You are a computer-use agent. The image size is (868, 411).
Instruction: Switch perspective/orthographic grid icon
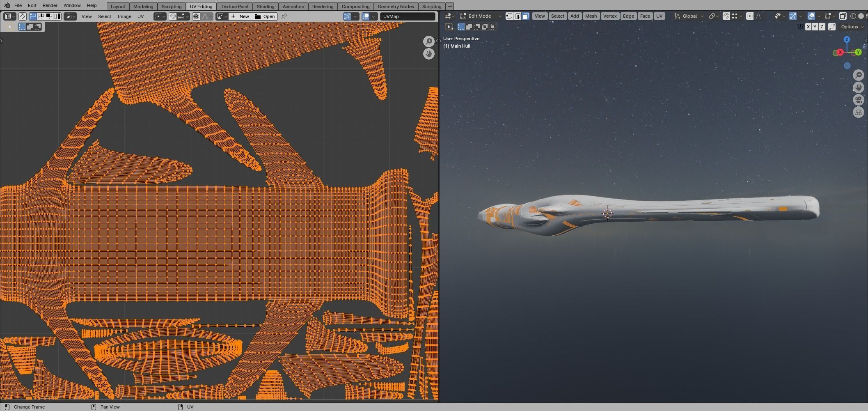pyautogui.click(x=859, y=112)
